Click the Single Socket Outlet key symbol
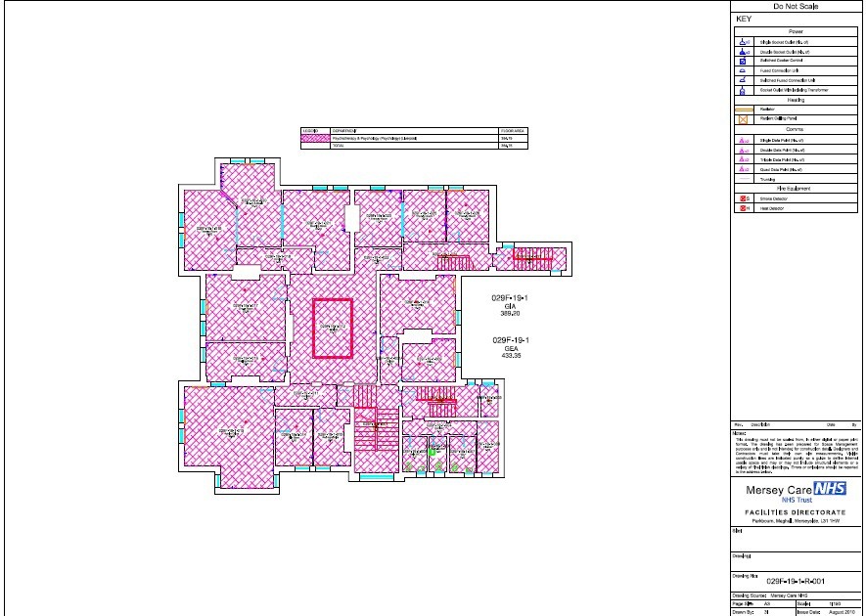866x616 pixels. click(741, 42)
